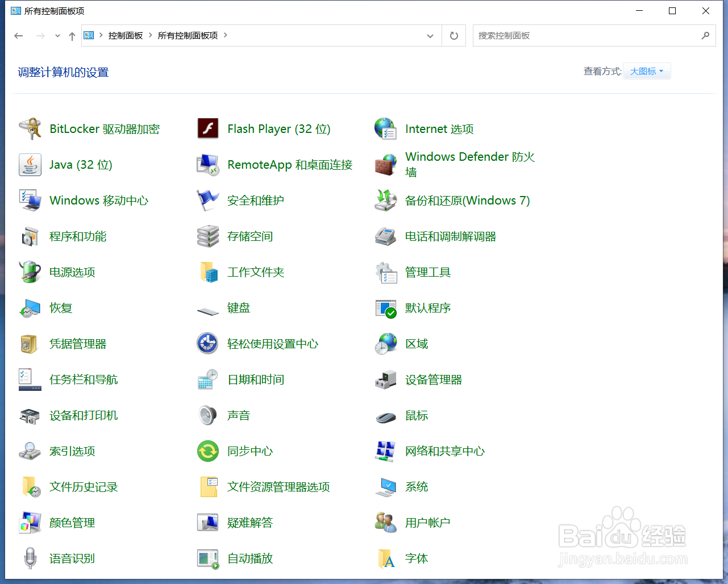Click the 系统 computer icon

click(x=386, y=487)
